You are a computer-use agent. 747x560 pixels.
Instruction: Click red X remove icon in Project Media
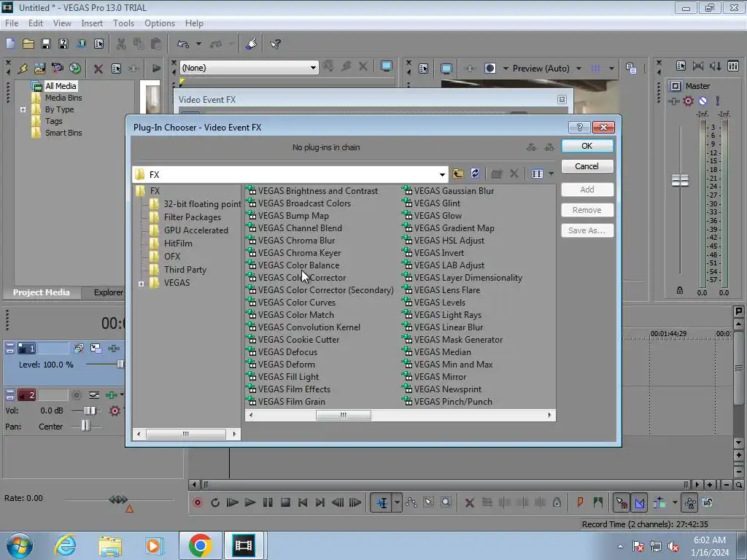(x=98, y=69)
